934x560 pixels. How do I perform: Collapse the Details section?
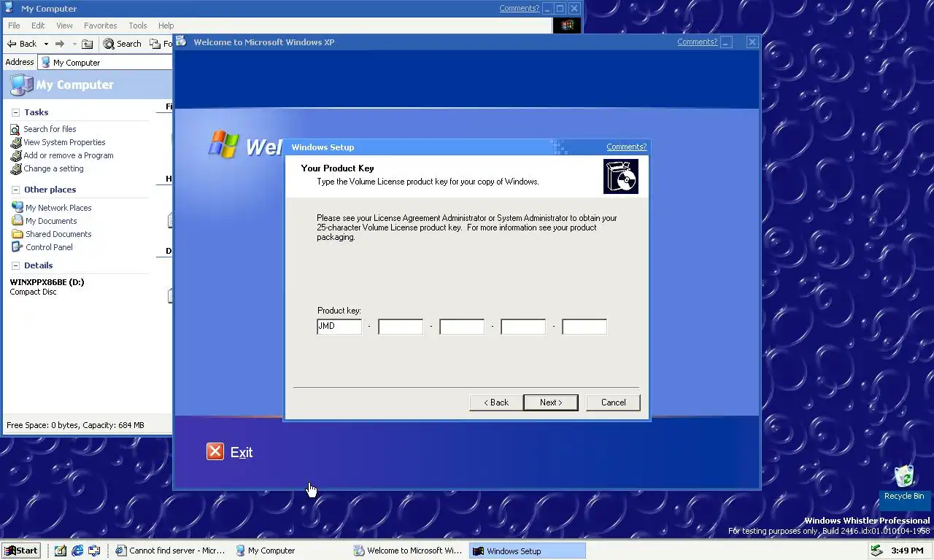click(x=16, y=266)
